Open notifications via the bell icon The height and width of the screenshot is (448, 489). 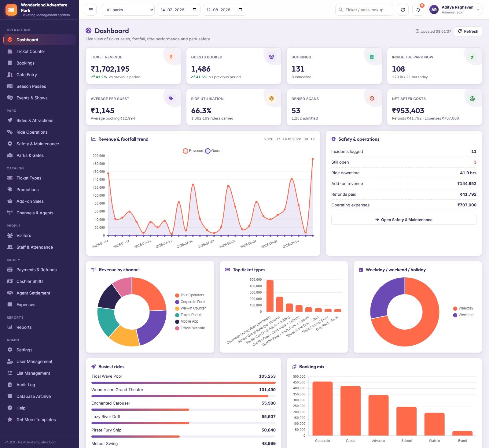pyautogui.click(x=418, y=10)
